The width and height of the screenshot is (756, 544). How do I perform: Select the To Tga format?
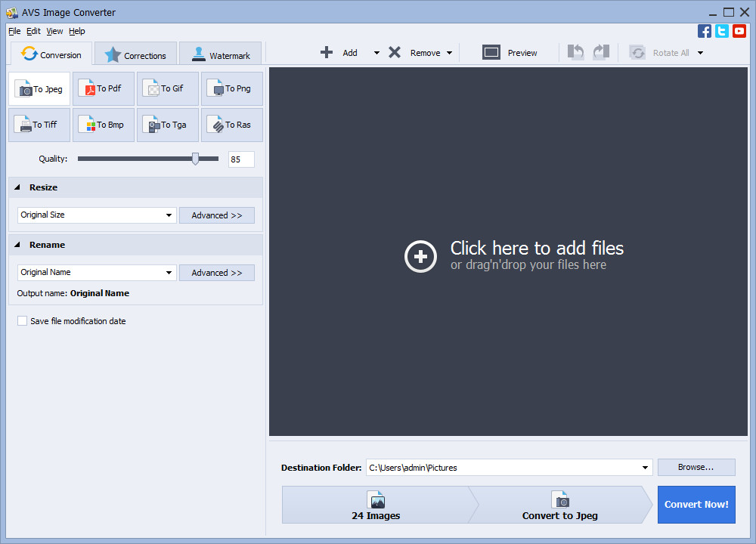point(167,125)
